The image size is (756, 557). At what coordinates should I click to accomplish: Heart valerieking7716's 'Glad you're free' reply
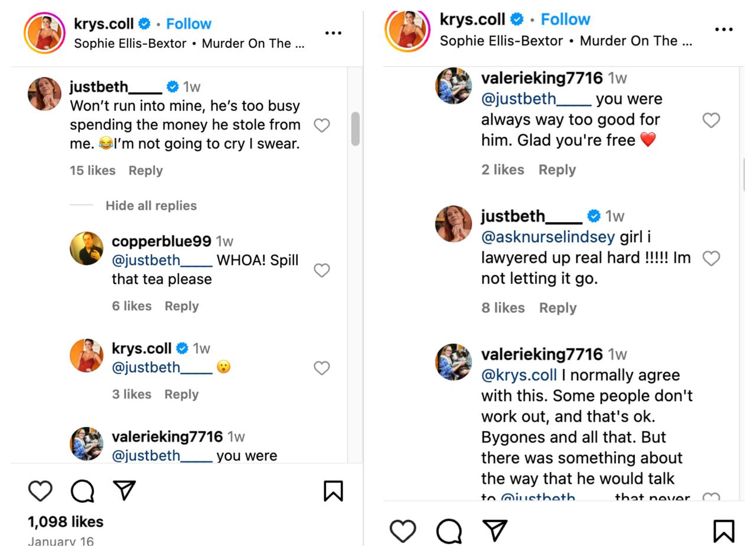(711, 119)
